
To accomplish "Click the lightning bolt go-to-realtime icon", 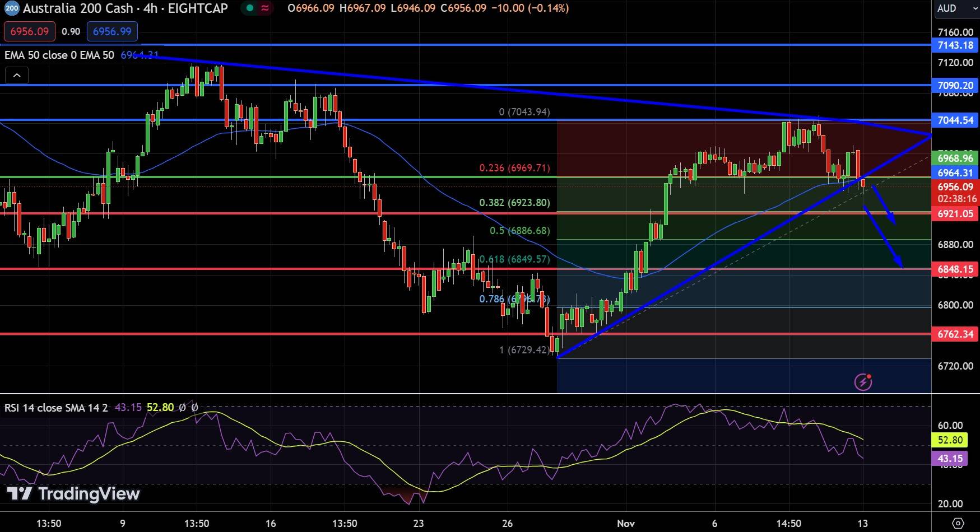I will tap(863, 382).
